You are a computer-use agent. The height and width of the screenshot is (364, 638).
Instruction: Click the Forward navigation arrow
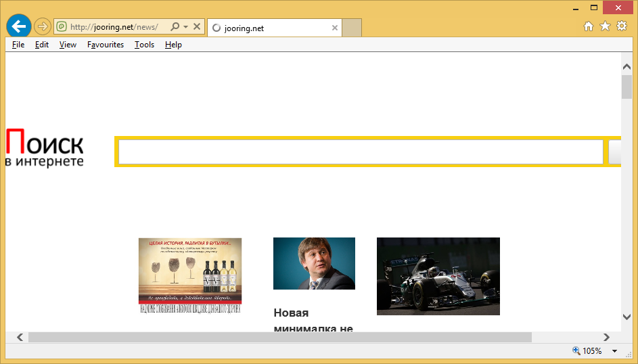tap(43, 26)
